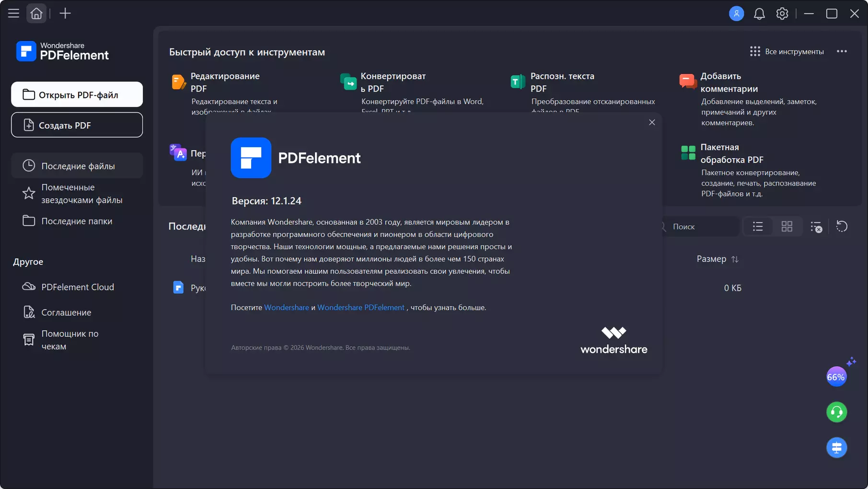Open Все инструменты grid

787,51
